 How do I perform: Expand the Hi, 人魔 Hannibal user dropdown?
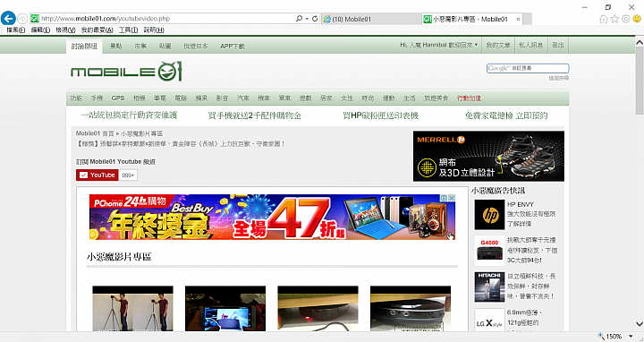click(439, 45)
